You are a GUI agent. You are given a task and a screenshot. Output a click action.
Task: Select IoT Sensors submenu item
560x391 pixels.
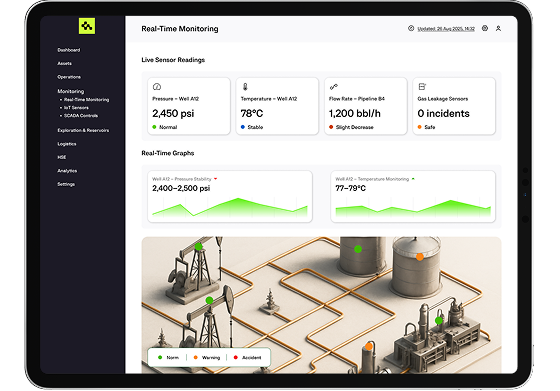click(x=76, y=108)
